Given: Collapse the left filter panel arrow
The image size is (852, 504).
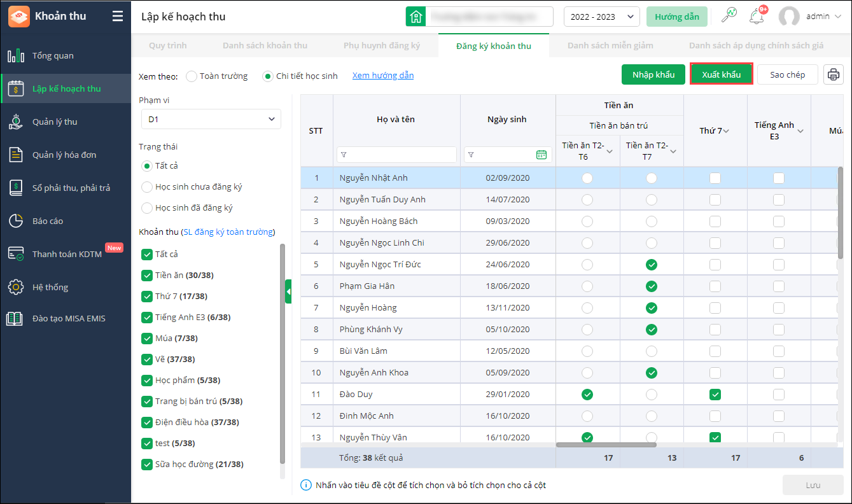Looking at the screenshot, I should coord(288,291).
